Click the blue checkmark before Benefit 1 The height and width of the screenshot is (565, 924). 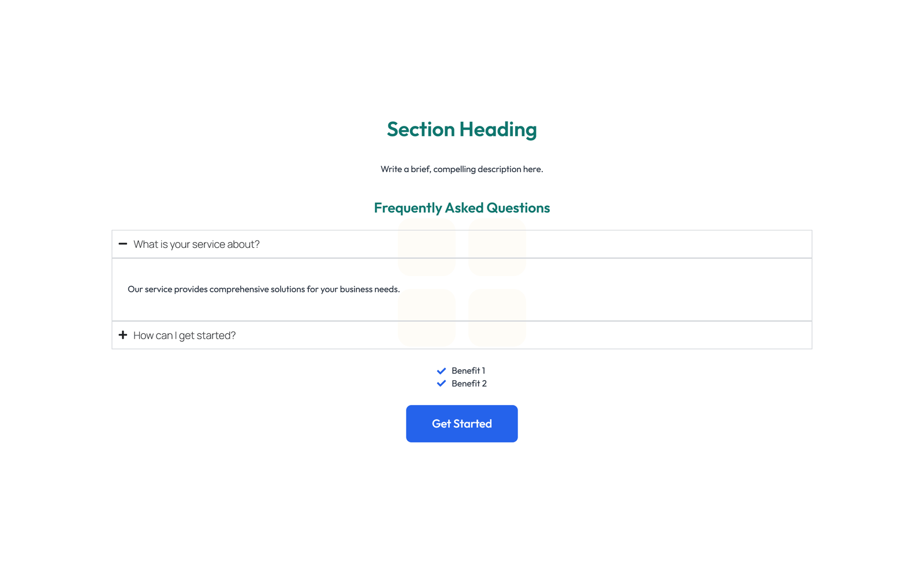(442, 371)
